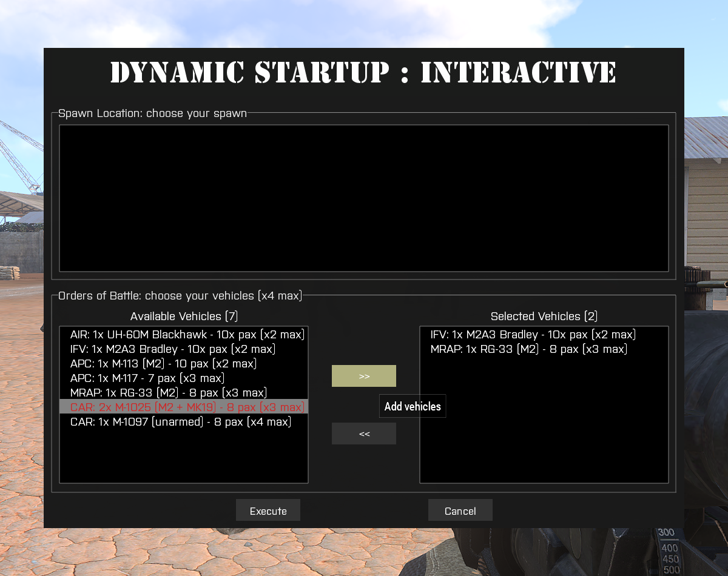
Task: Select IFV: 1x M2A3 Bradley in Available Vehicles
Action: click(x=184, y=349)
